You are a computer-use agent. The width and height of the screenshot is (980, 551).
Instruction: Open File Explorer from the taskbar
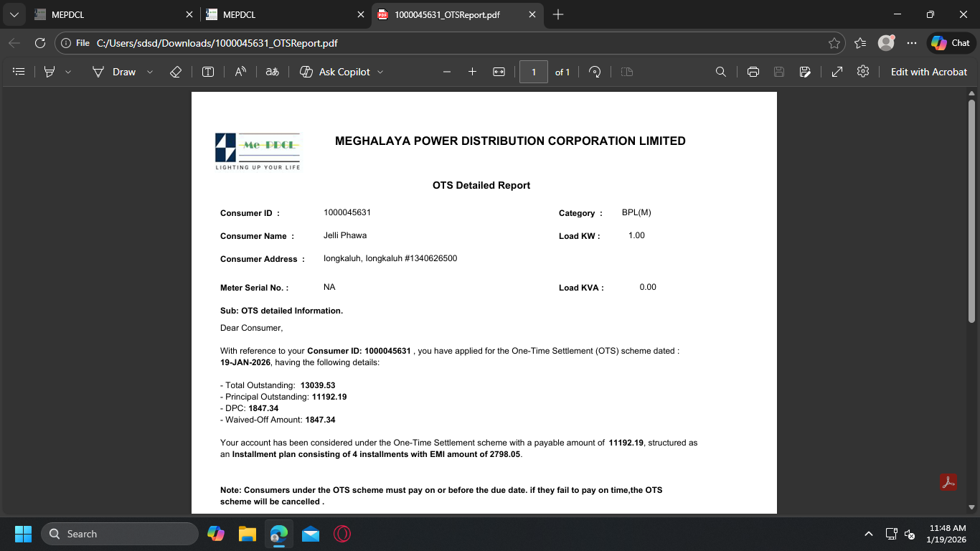(x=248, y=534)
